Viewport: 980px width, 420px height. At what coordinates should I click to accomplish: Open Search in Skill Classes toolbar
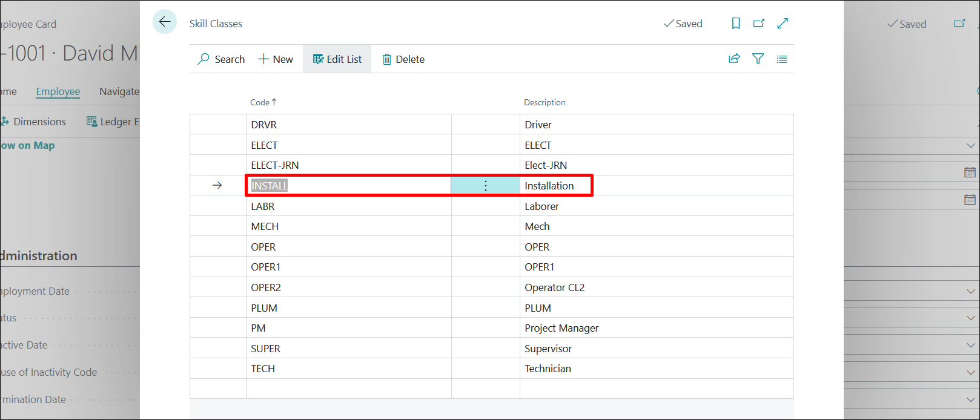coord(221,59)
